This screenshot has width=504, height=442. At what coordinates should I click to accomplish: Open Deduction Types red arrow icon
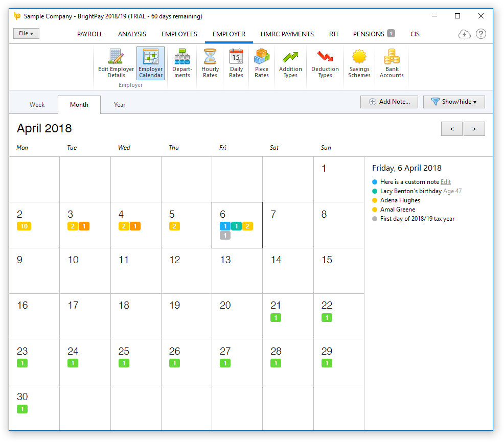tap(325, 63)
